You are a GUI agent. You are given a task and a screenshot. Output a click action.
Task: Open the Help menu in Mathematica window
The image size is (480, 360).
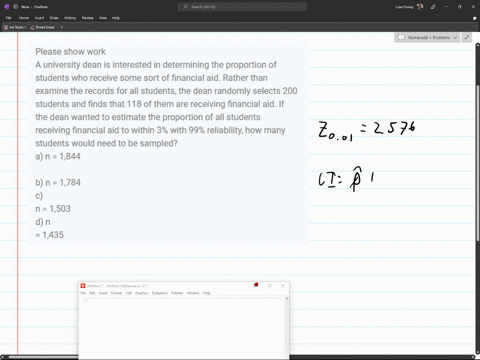click(x=207, y=293)
